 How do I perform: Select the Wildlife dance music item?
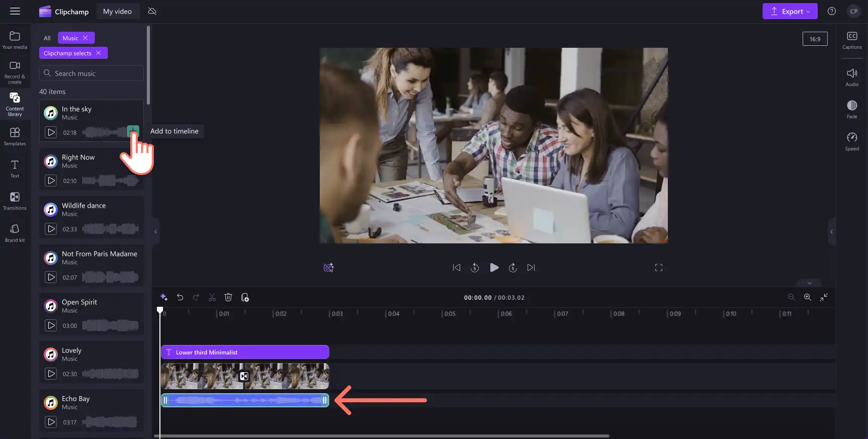click(x=92, y=217)
